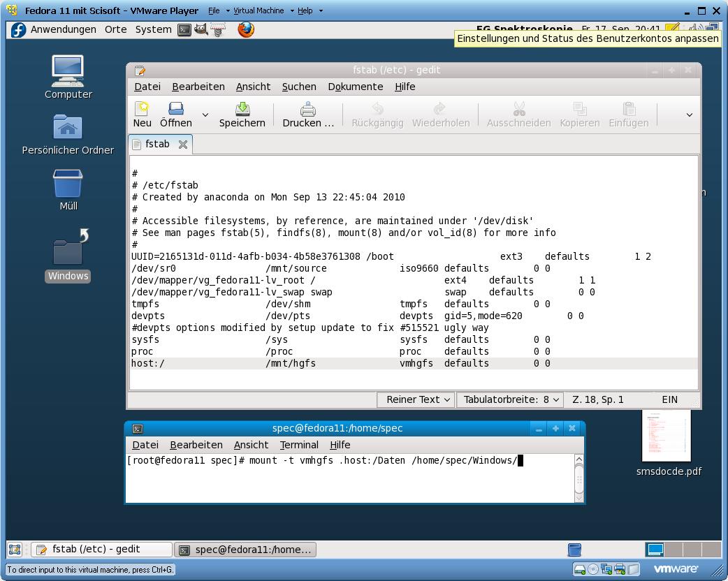The image size is (728, 581).
Task: Open terminal launcher in top panel
Action: pos(184,29)
